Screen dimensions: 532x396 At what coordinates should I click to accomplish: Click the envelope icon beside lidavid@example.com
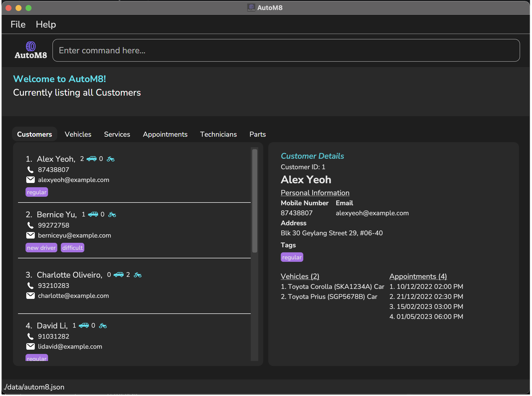pyautogui.click(x=30, y=346)
